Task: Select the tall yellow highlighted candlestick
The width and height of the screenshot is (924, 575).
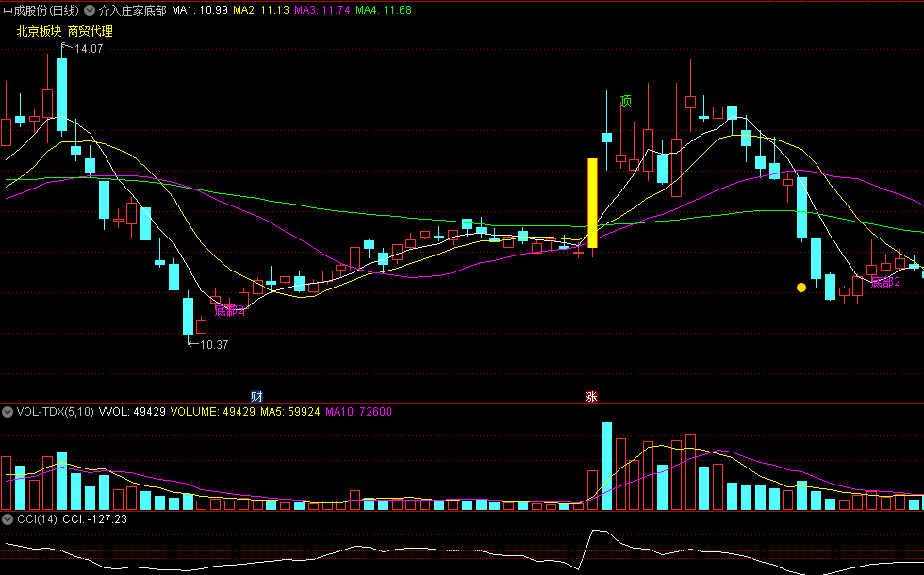Action: [592, 203]
